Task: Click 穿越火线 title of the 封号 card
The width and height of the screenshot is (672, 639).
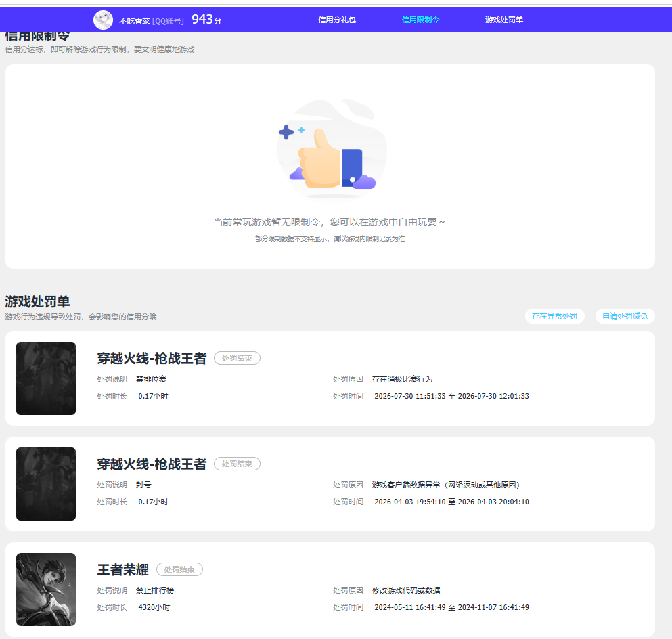Action: (x=152, y=464)
